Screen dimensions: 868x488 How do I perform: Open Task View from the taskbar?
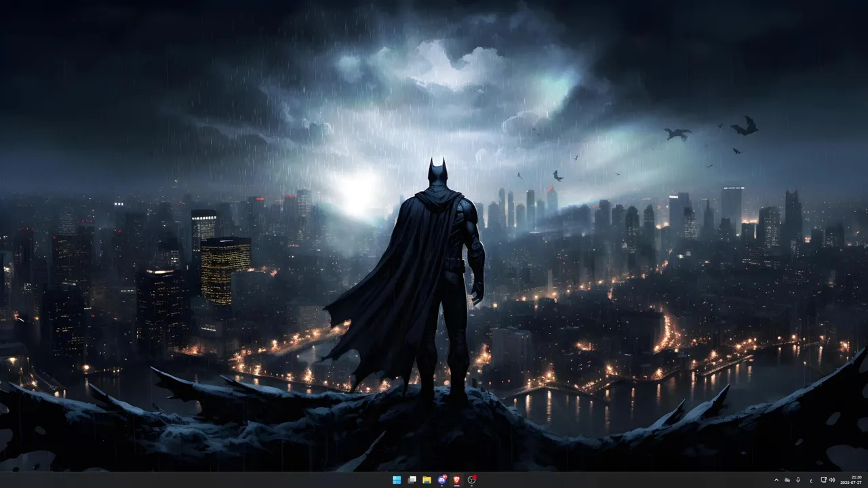click(412, 480)
